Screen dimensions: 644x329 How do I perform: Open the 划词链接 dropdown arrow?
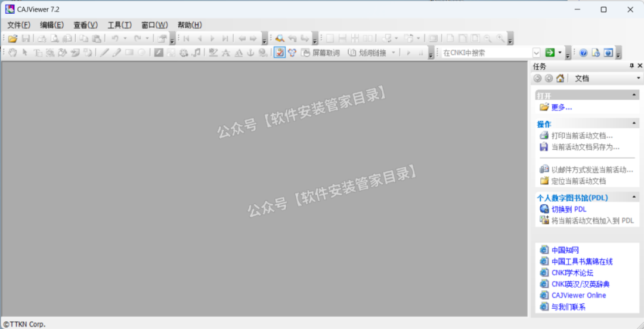click(394, 53)
